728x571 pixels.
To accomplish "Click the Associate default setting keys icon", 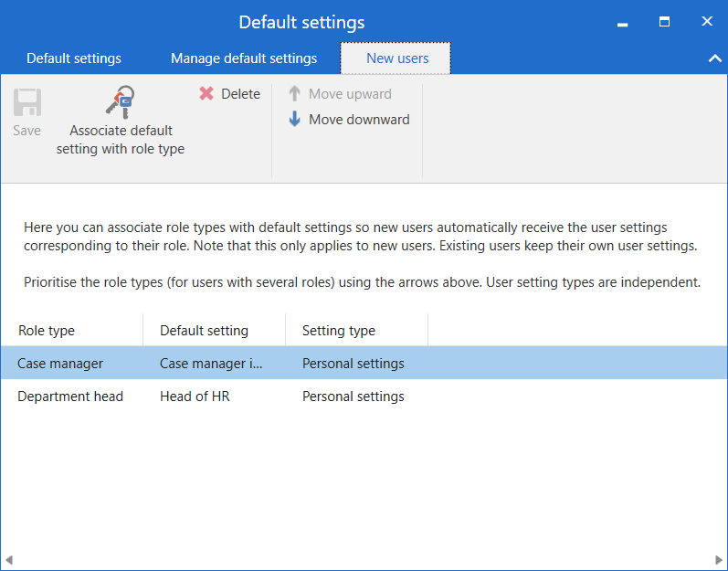I will [x=121, y=102].
